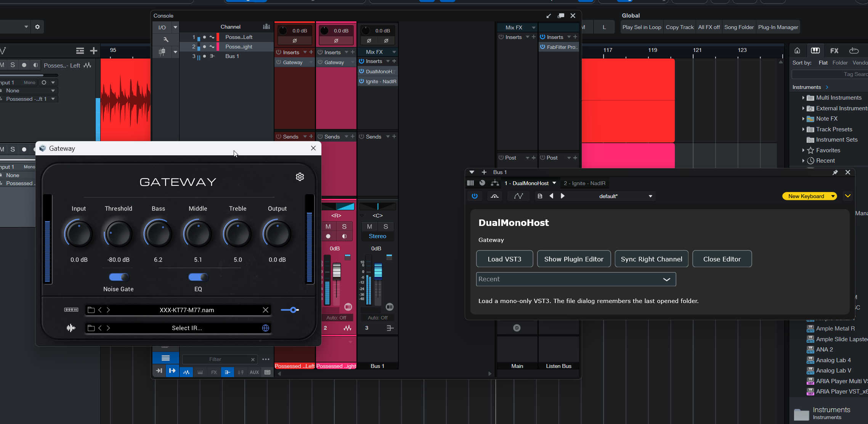868x424 pixels.
Task: Toggle power for Ignite - NadIR insert
Action: pyautogui.click(x=362, y=81)
